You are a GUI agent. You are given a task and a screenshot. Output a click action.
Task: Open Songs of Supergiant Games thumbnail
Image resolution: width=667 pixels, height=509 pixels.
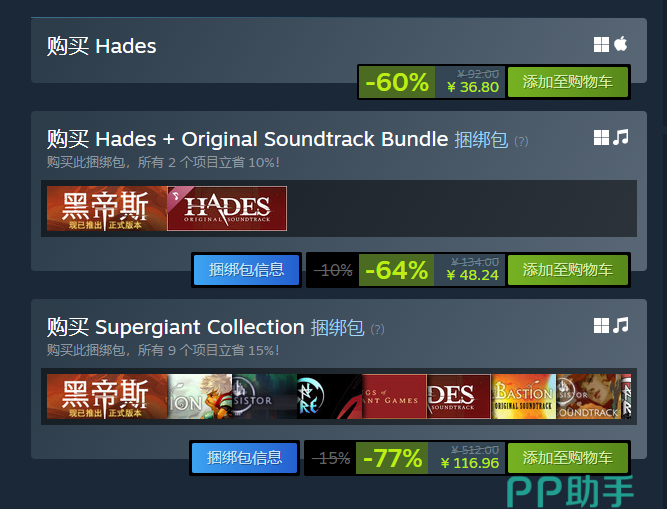click(394, 396)
